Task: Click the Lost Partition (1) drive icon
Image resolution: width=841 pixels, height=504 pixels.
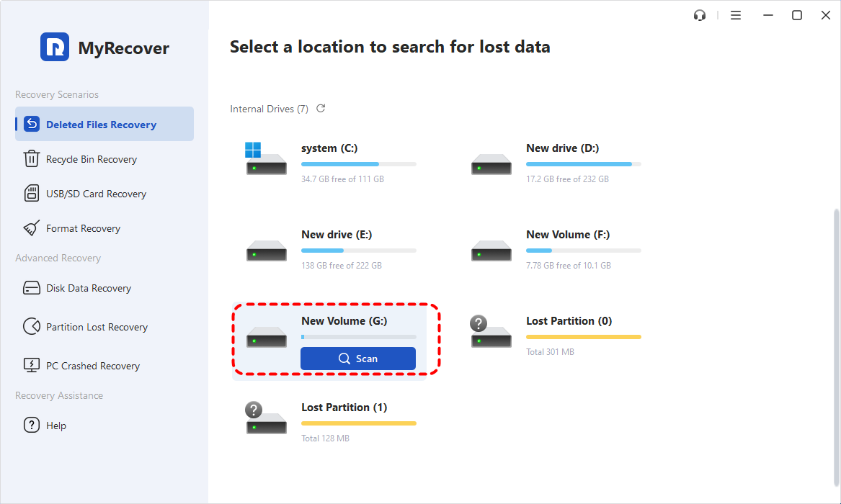Action: pyautogui.click(x=266, y=420)
